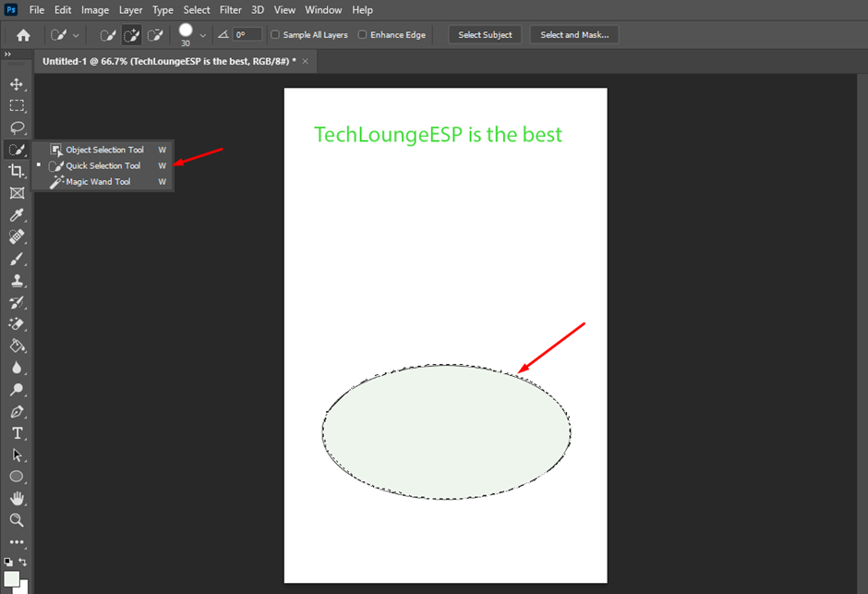
Task: Click the Select Subject button
Action: (485, 34)
